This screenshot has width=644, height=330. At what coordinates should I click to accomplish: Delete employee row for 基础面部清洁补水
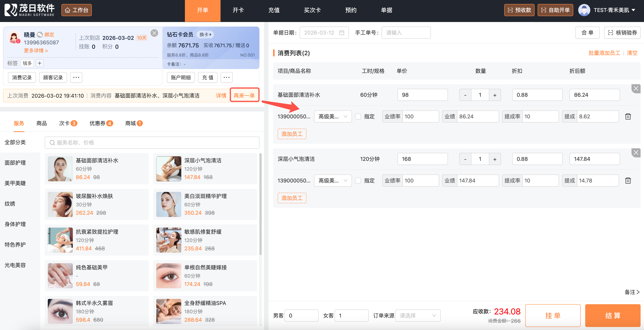[x=628, y=116]
